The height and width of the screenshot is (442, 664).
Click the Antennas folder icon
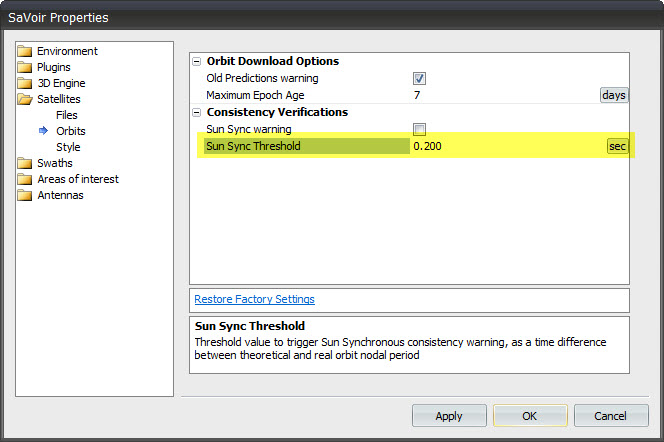[x=26, y=196]
